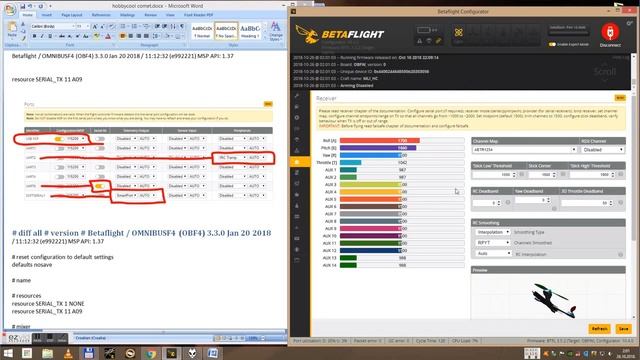Click the Font Color icon in Word
The width and height of the screenshot is (640, 360).
(108, 36)
